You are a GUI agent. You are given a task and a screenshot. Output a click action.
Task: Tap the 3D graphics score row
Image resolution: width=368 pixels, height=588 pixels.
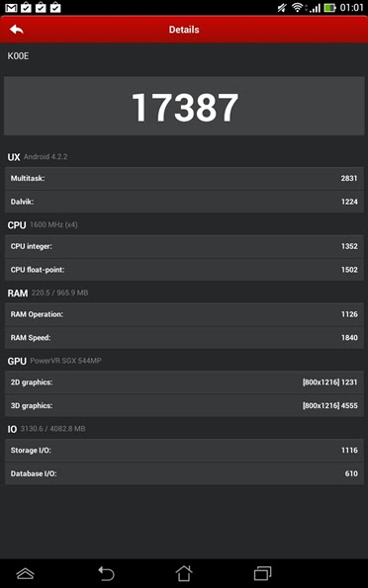[184, 405]
